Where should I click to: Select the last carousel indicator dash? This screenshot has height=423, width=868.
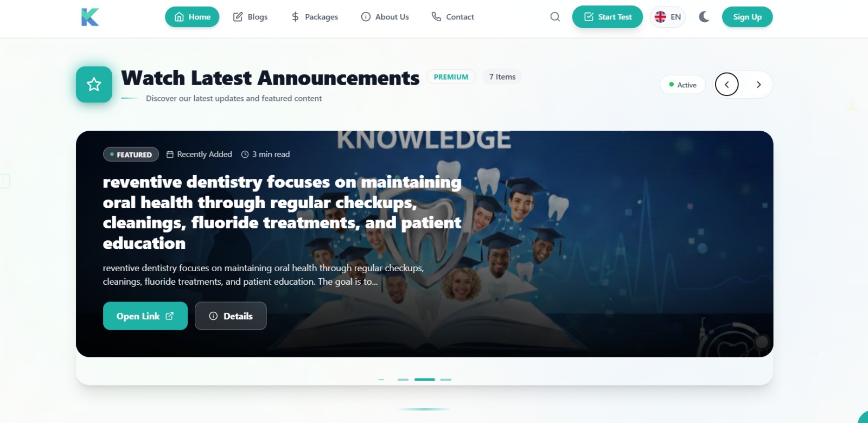click(446, 380)
